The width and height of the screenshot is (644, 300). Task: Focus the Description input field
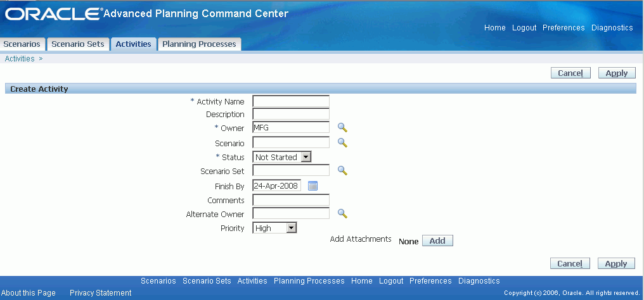tap(291, 113)
